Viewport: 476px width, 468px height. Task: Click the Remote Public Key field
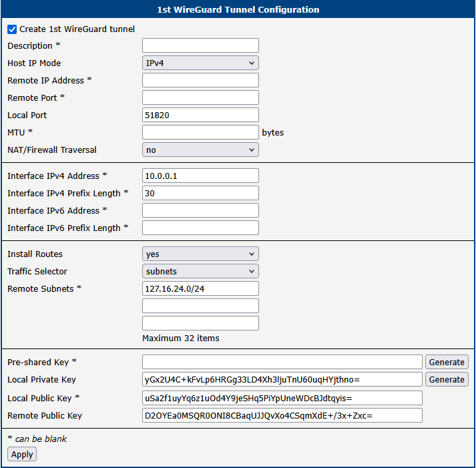pyautogui.click(x=282, y=415)
